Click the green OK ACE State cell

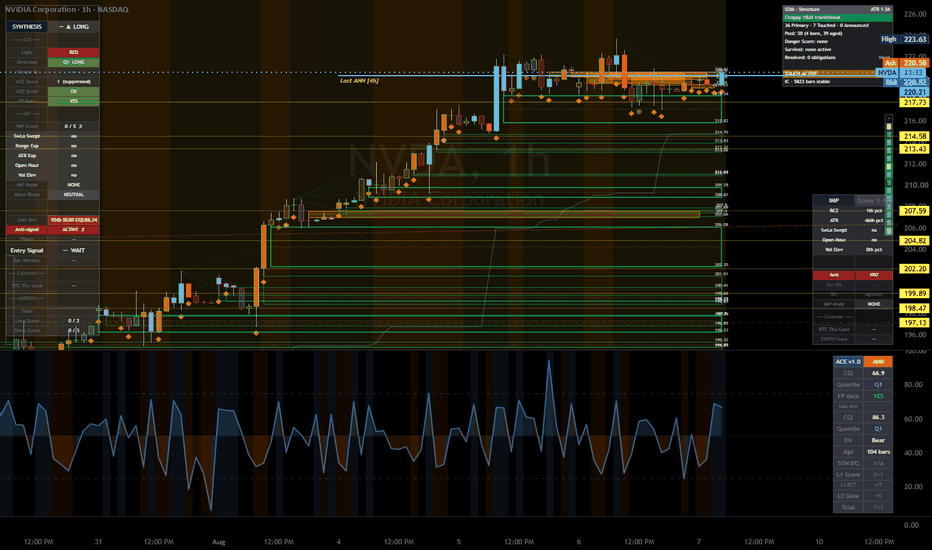click(74, 91)
